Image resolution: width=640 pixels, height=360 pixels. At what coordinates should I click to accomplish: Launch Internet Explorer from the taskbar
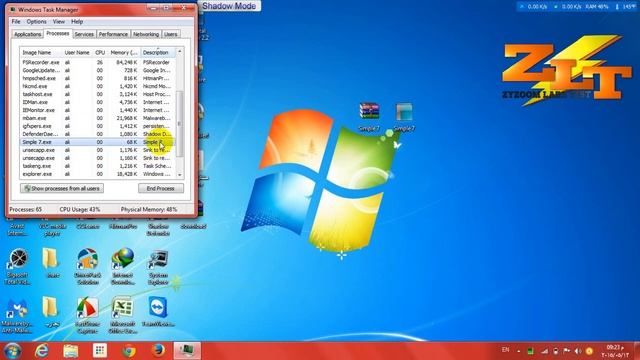click(x=42, y=351)
